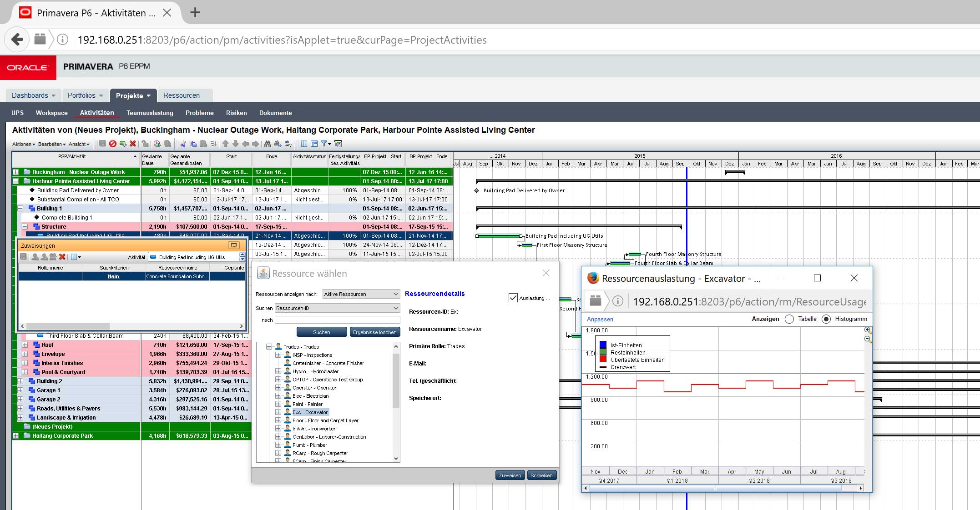Click the move down arrow icon
The height and width of the screenshot is (510, 980).
click(235, 144)
